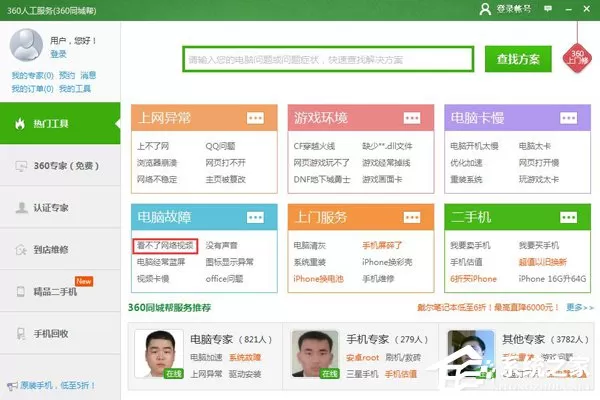Click the 登录 link under greeting
This screenshot has height=400, width=600.
[x=58, y=54]
